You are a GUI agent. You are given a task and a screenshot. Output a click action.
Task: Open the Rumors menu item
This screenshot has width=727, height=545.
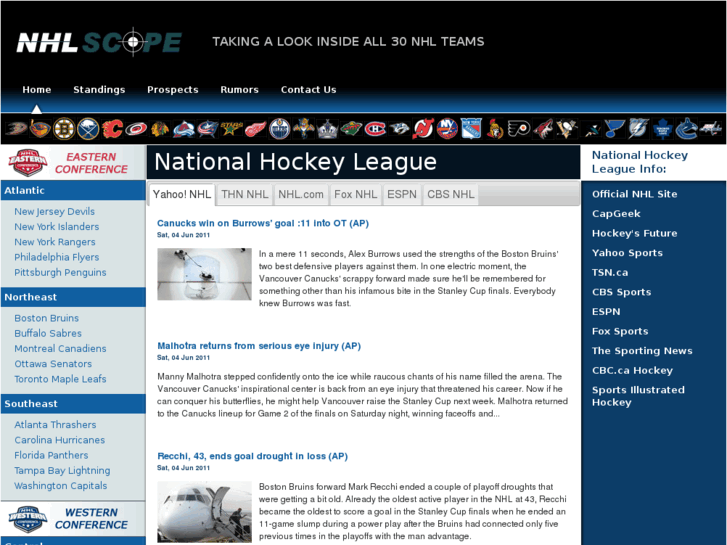point(239,90)
